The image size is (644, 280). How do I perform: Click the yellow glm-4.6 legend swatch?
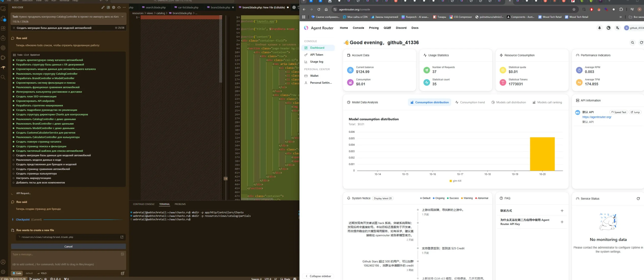coord(451,181)
